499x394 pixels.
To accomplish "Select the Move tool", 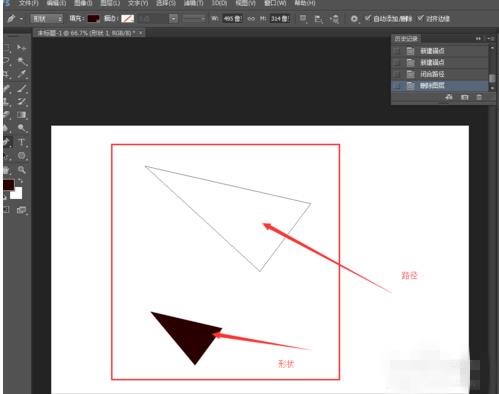I will [22, 48].
